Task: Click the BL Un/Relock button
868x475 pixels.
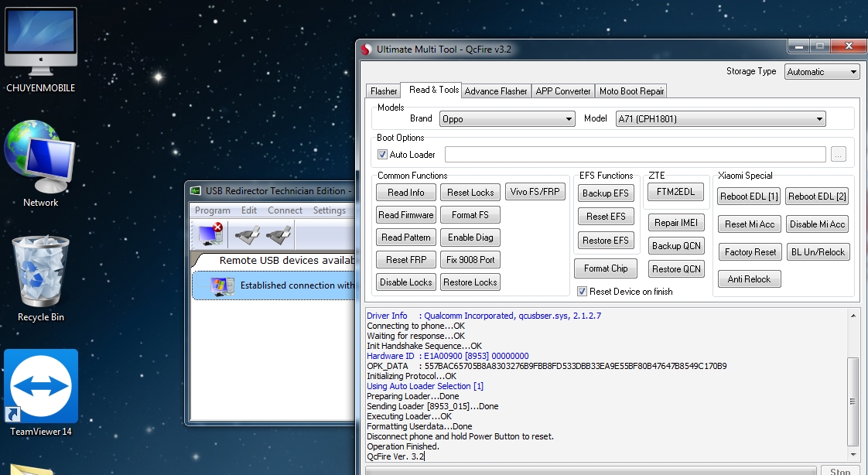Action: pyautogui.click(x=818, y=252)
